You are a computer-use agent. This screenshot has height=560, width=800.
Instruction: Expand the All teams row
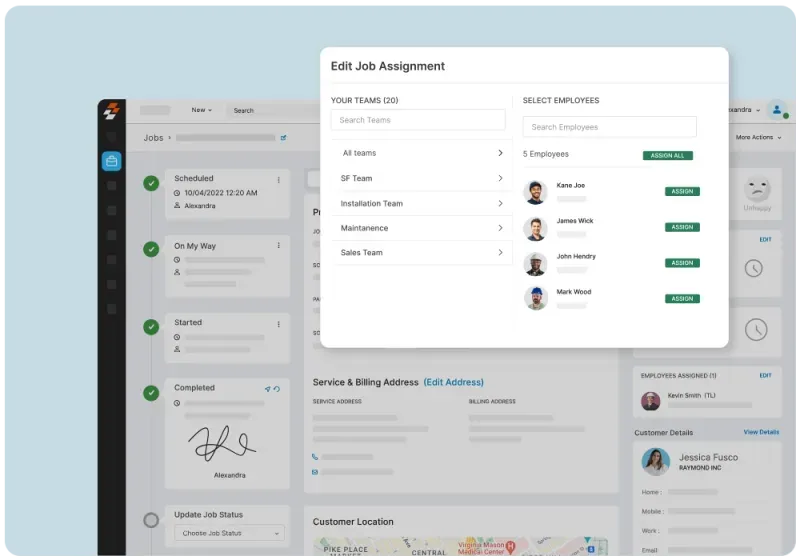point(422,153)
